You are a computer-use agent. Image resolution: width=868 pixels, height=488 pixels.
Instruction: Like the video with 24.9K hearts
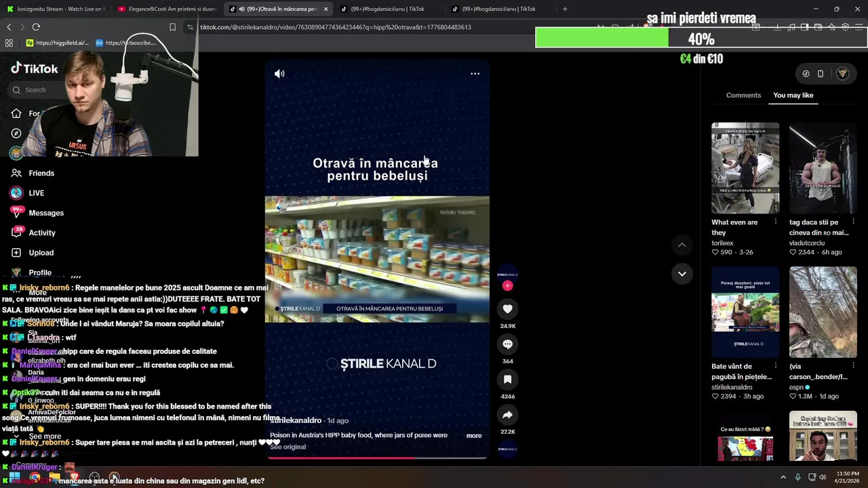click(507, 309)
